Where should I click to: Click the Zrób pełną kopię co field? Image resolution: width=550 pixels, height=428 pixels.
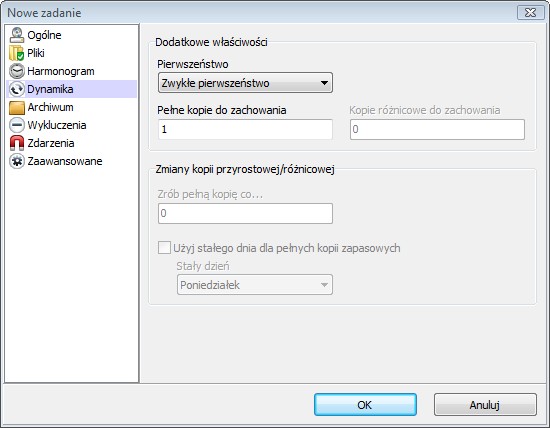(245, 213)
